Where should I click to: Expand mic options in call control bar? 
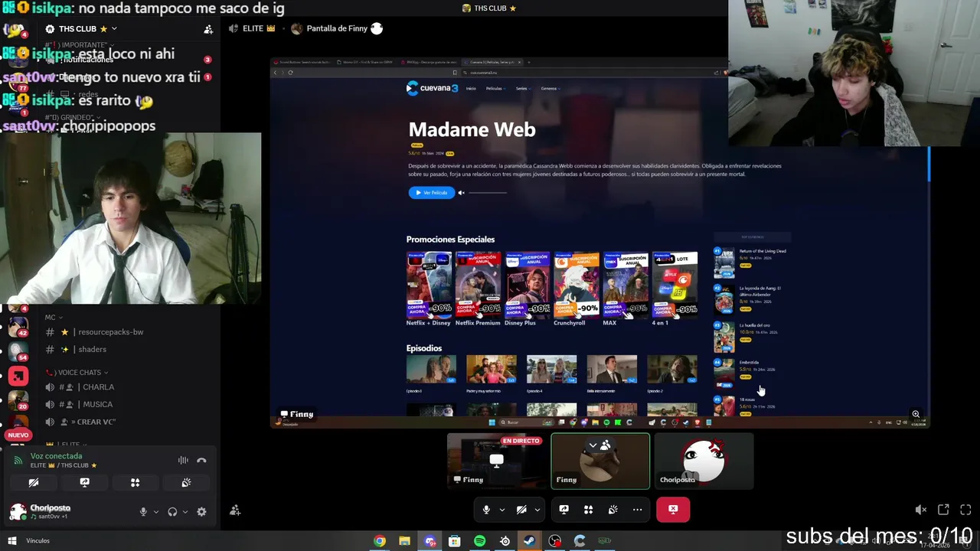click(x=502, y=510)
